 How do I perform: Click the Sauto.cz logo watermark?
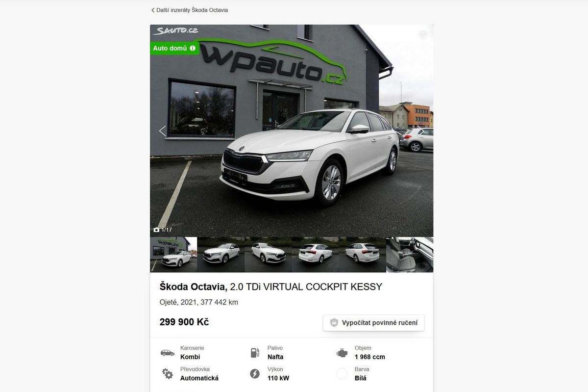click(176, 30)
